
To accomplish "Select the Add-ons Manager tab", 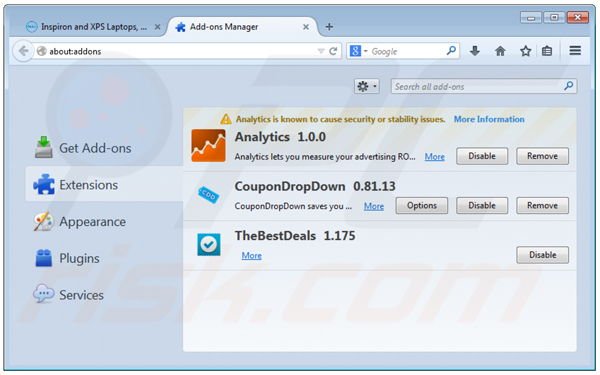I will [241, 27].
